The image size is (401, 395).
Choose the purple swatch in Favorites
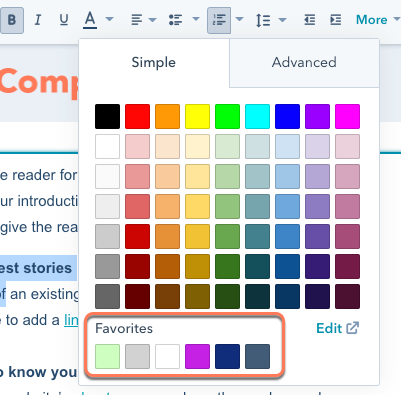pyautogui.click(x=197, y=357)
